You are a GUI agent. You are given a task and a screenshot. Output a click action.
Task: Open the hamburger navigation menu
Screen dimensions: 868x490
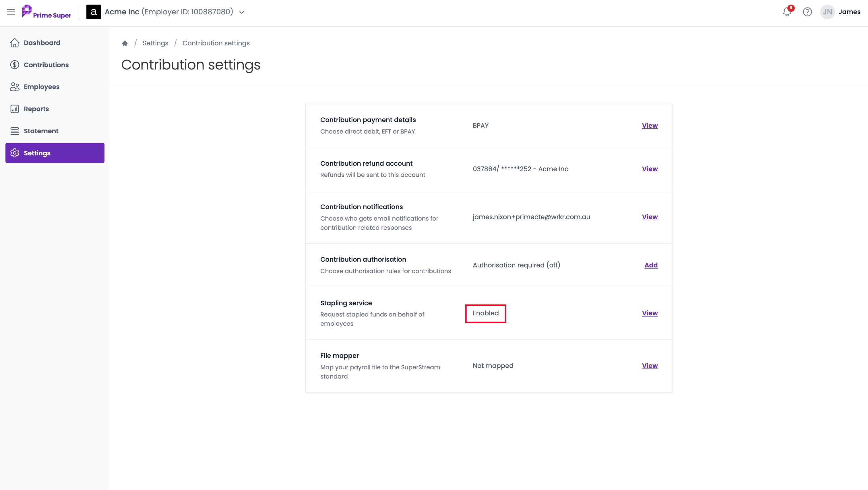click(11, 12)
